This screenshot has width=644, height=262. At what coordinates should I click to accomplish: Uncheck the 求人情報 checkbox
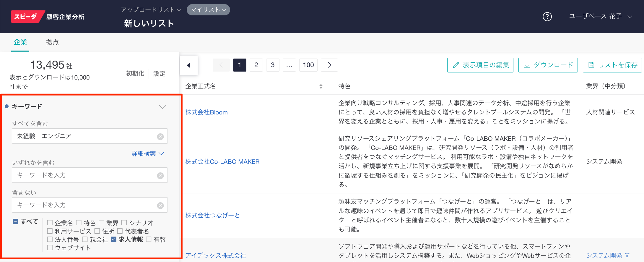[114, 239]
